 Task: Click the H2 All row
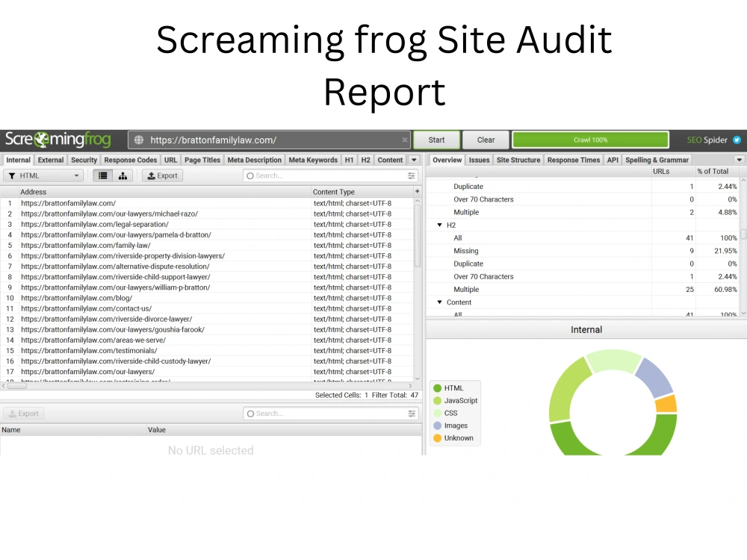tap(583, 237)
